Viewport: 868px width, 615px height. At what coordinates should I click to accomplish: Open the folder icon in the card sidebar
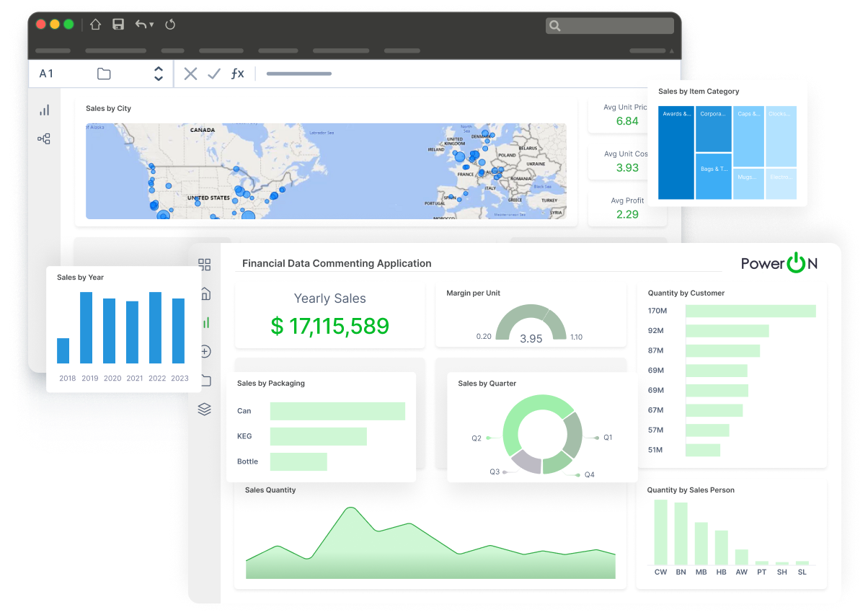click(x=204, y=380)
